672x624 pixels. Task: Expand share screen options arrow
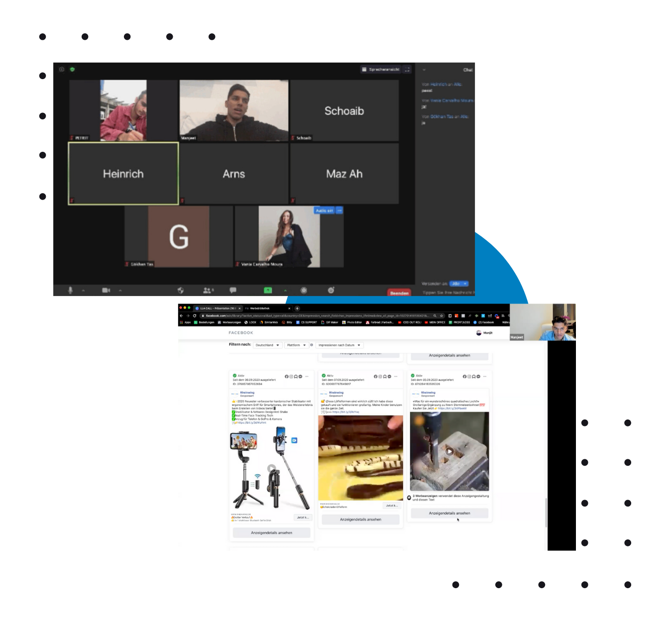[285, 290]
